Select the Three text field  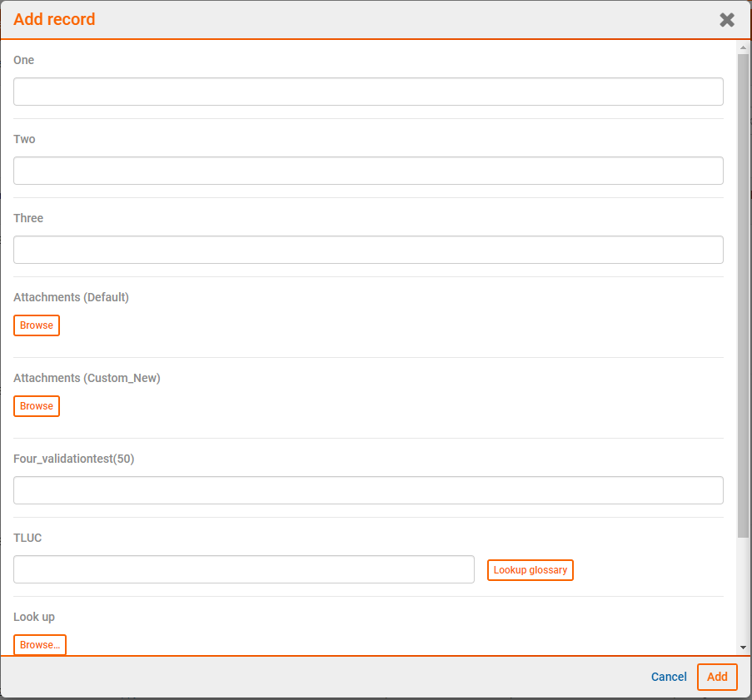pyautogui.click(x=368, y=250)
